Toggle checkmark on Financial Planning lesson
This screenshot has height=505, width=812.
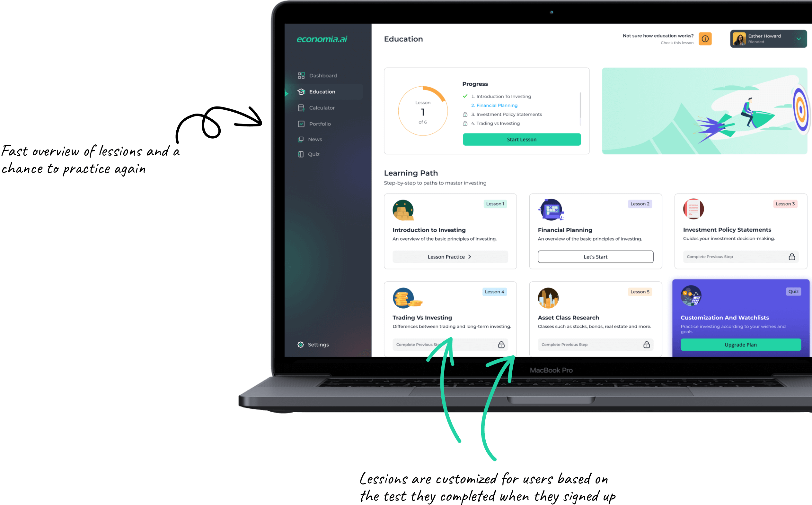pos(465,105)
